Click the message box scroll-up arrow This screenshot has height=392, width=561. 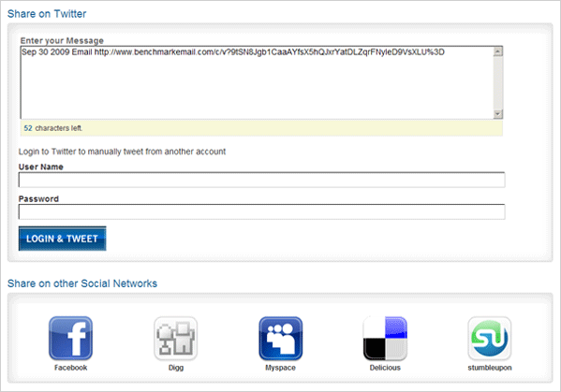click(x=498, y=51)
